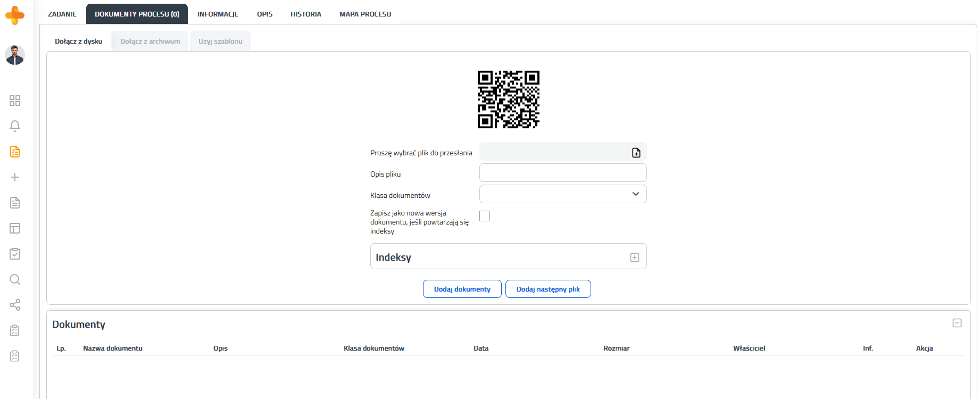The image size is (980, 399).
Task: Click the file upload icon in file field
Action: (636, 153)
